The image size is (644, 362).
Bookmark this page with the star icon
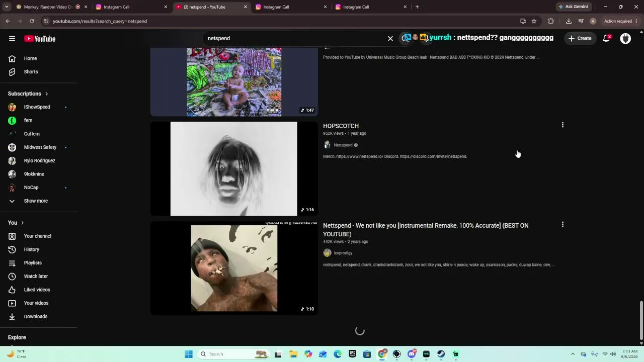click(x=534, y=21)
